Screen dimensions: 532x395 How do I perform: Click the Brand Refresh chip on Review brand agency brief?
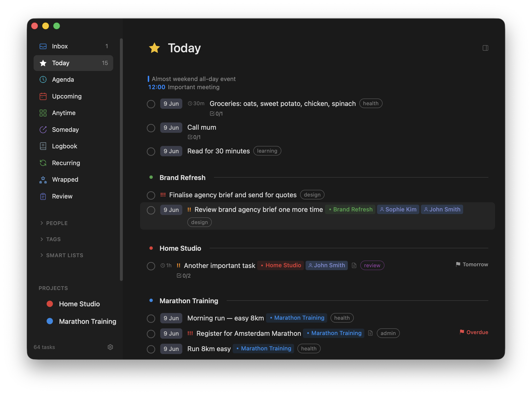point(350,209)
